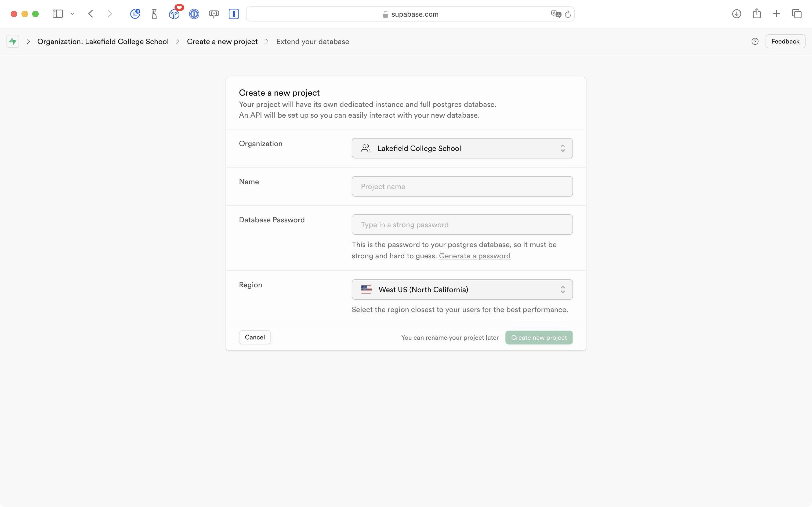Open the Region dropdown selector
The image size is (812, 507).
pyautogui.click(x=462, y=289)
